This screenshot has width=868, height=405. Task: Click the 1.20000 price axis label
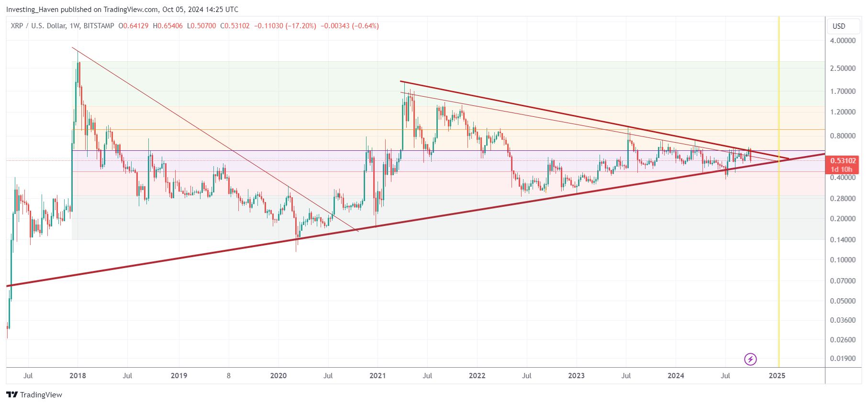point(843,112)
